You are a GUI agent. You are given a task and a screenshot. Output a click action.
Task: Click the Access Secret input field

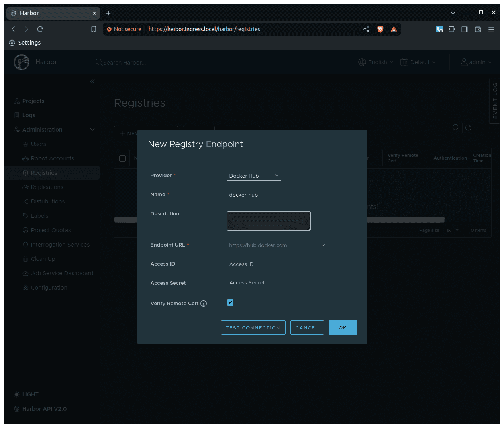276,283
